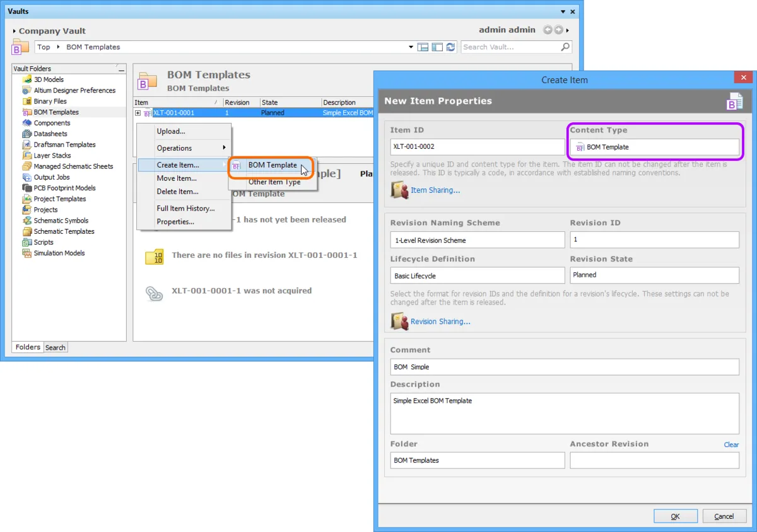Select Other Item Type submenu entry
This screenshot has width=757, height=532.
coord(273,182)
